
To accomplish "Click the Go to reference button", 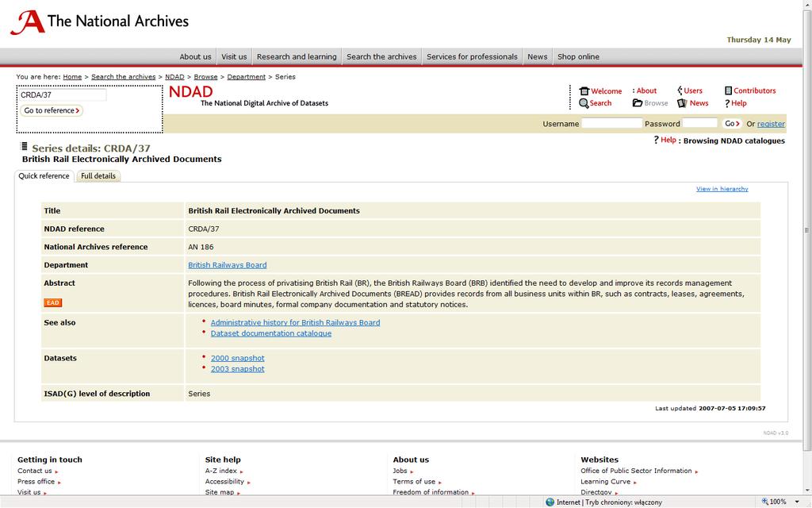I will coord(52,110).
